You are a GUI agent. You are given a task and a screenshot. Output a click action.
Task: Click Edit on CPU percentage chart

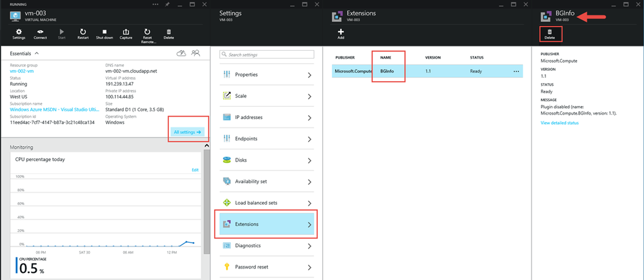[x=195, y=170]
